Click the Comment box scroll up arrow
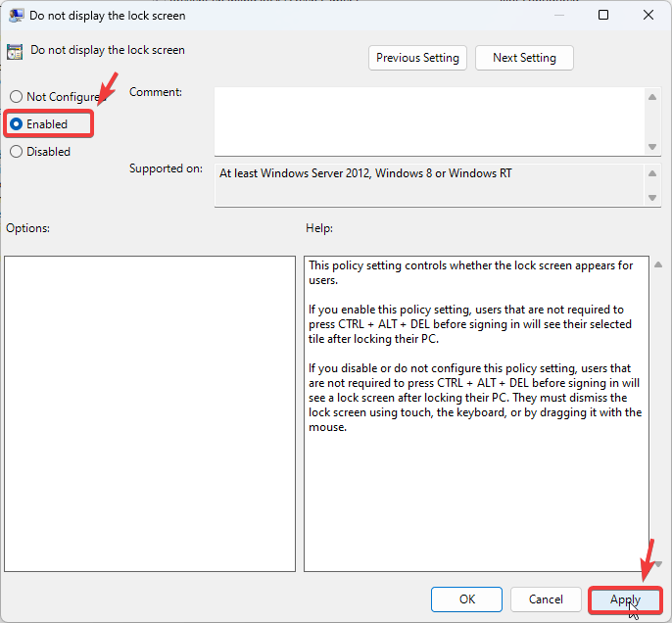The image size is (672, 623). pyautogui.click(x=652, y=97)
